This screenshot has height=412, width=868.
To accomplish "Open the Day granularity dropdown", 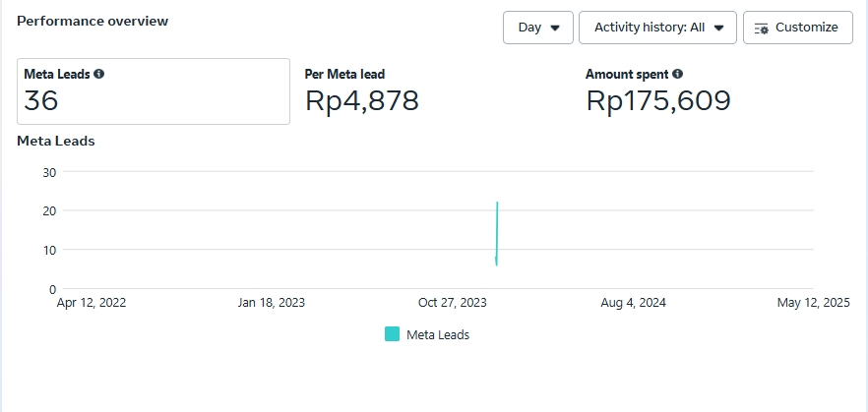I will (537, 28).
